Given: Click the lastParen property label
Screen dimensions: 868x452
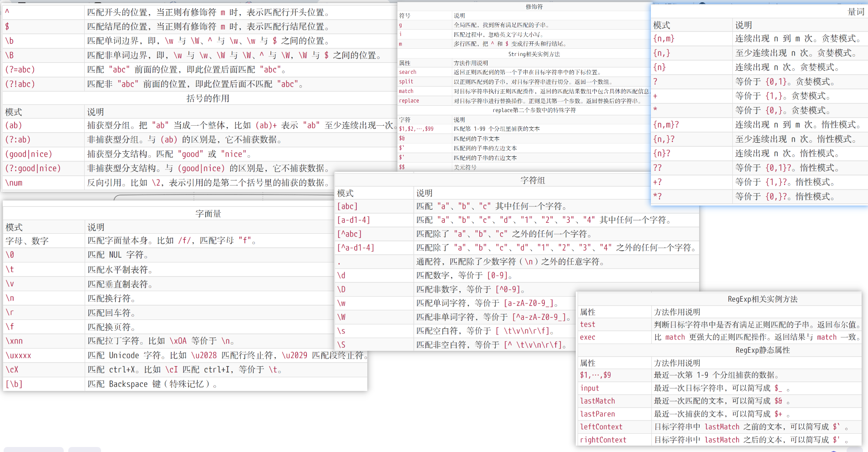Looking at the screenshot, I should pos(597,414).
